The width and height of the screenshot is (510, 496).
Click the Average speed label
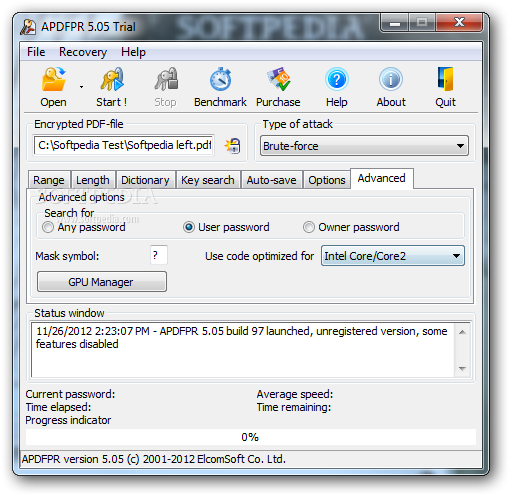click(295, 394)
